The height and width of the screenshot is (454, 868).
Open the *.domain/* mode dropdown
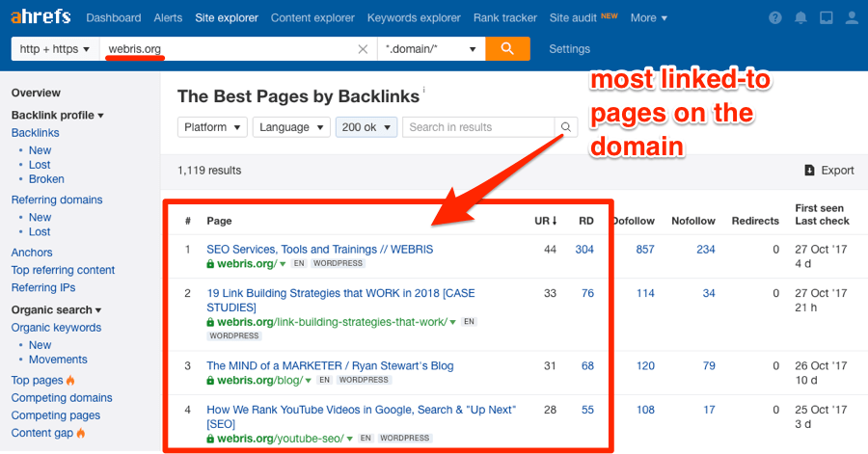pyautogui.click(x=431, y=49)
